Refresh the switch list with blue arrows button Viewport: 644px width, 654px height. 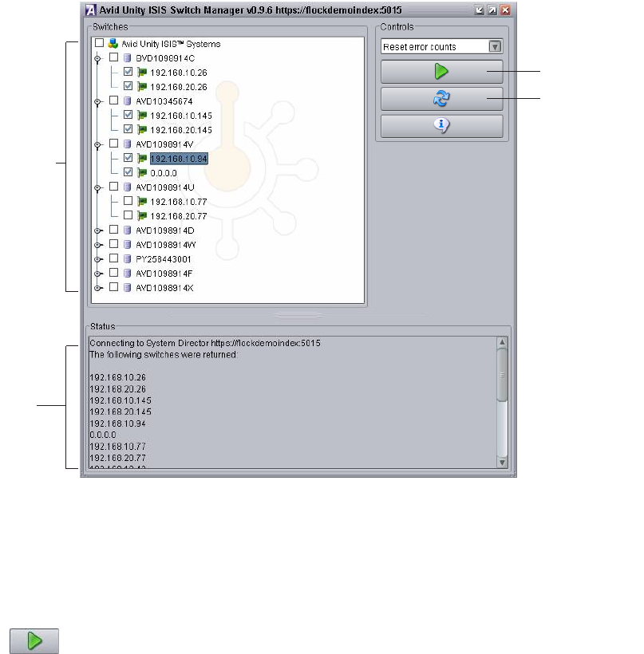(441, 99)
